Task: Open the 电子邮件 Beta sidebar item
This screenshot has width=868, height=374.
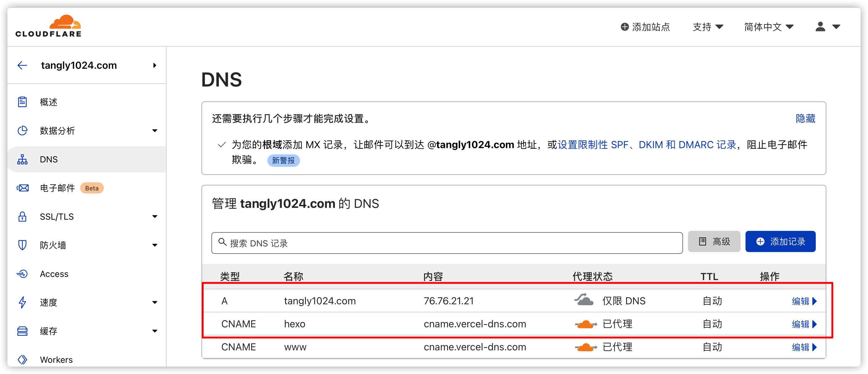Action: 57,188
